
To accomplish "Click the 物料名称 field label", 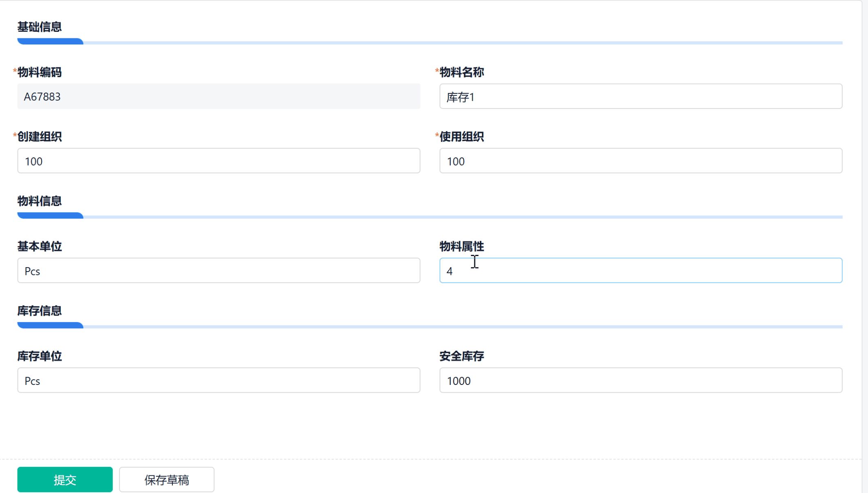I will click(x=461, y=72).
